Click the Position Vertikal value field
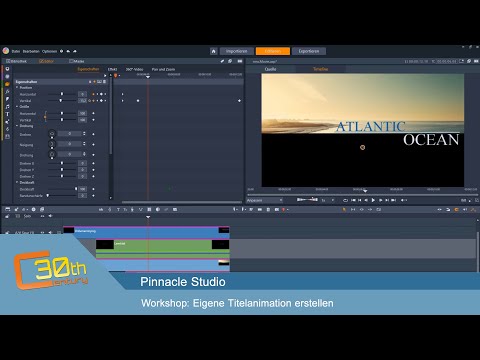This screenshot has height=360, width=480. tap(82, 100)
